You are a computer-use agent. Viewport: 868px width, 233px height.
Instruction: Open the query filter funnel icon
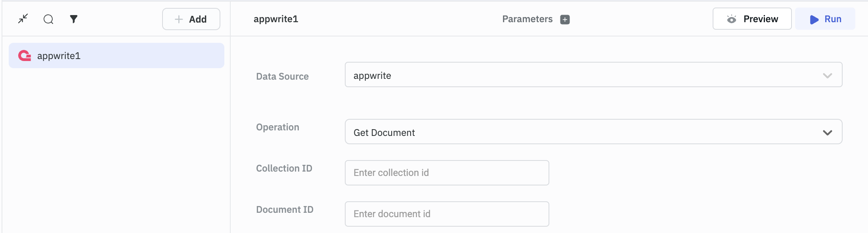[x=74, y=19]
